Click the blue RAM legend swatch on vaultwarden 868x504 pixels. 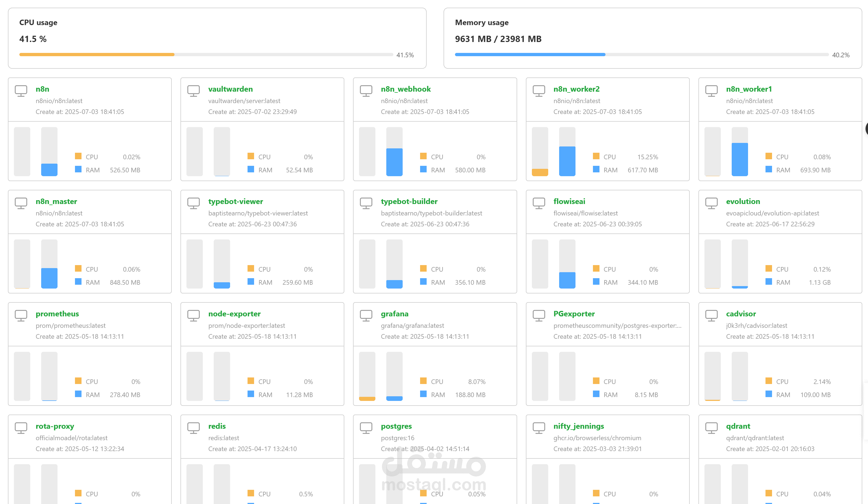(x=251, y=169)
